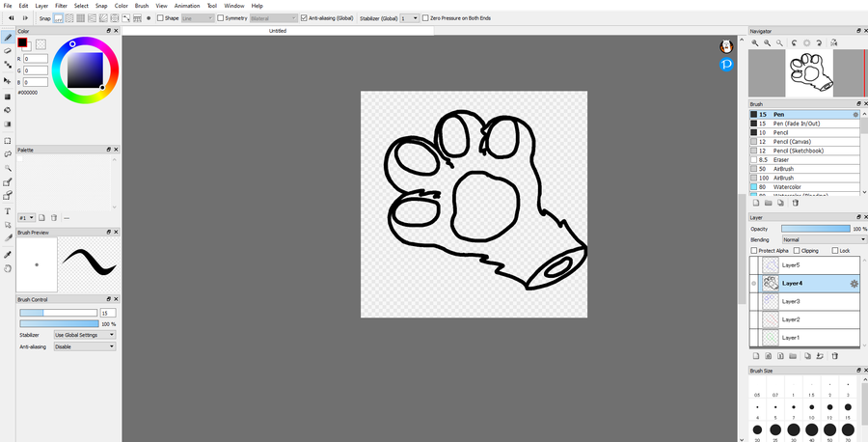The width and height of the screenshot is (868, 442).
Task: Switch to the Untitled document tab
Action: coord(278,31)
